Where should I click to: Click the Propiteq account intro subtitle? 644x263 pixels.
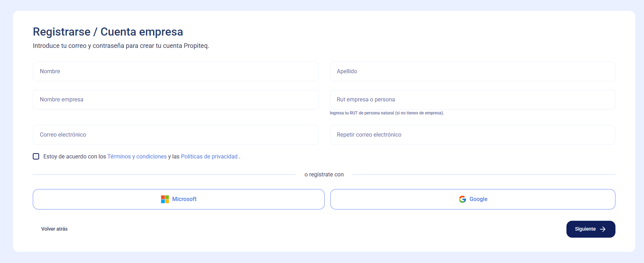coord(121,46)
